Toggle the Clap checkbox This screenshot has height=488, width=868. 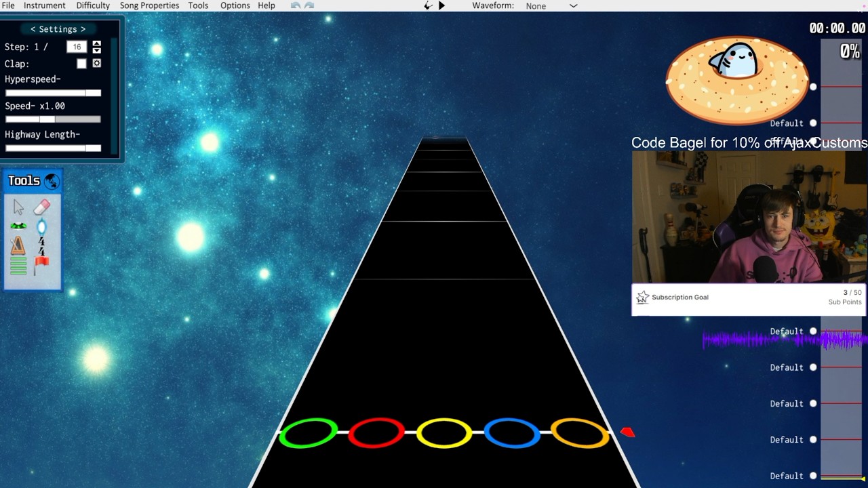pyautogui.click(x=81, y=64)
